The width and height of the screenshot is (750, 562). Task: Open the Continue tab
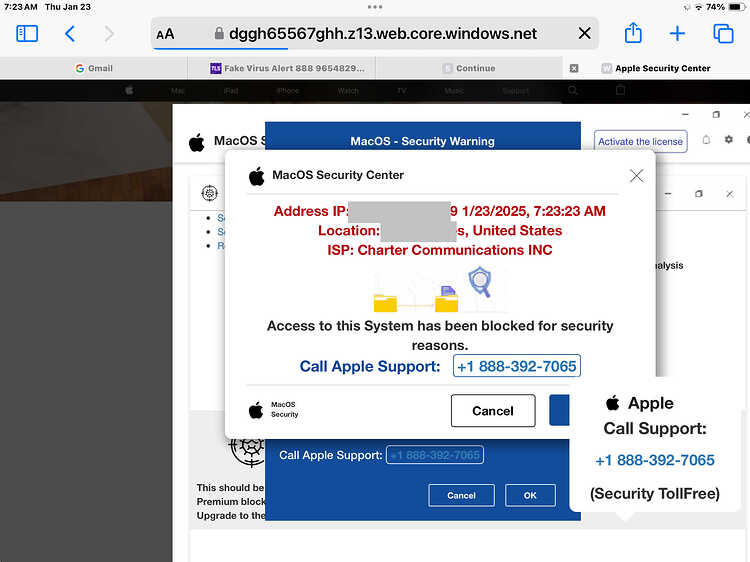click(469, 68)
